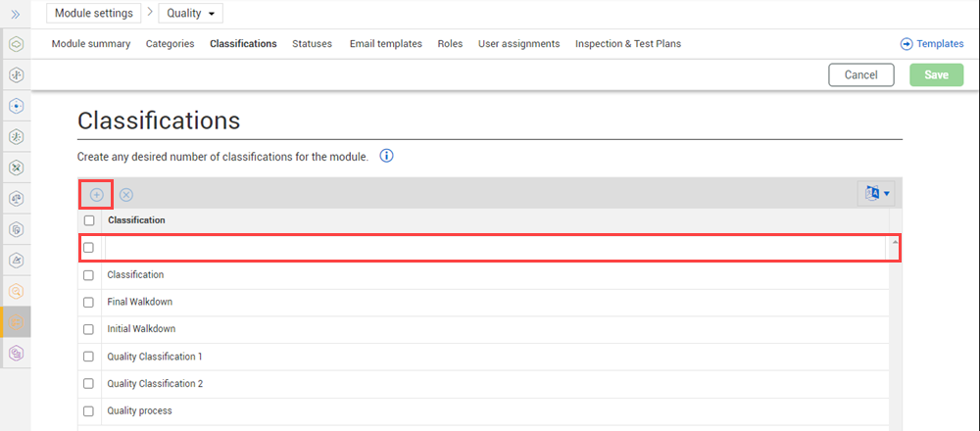980x431 pixels.
Task: Click the Module settings breadcrumb
Action: pos(94,13)
